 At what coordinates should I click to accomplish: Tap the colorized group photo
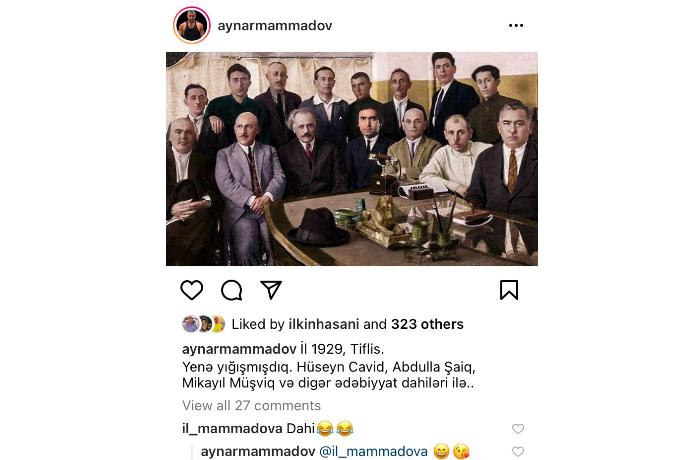click(352, 159)
